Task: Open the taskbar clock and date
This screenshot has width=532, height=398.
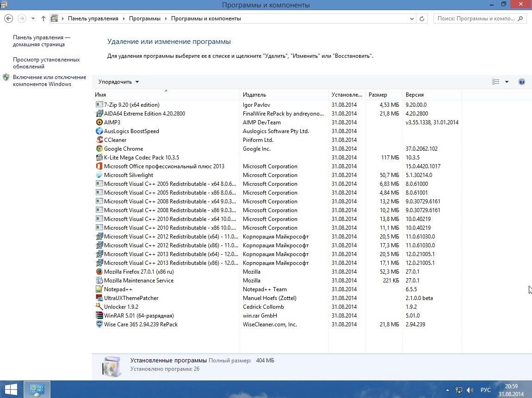Action: 511,390
